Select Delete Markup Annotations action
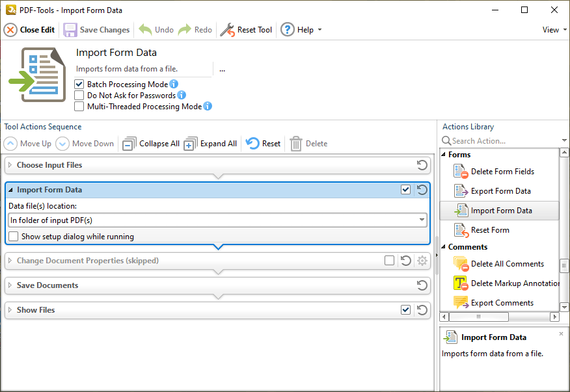 500,283
